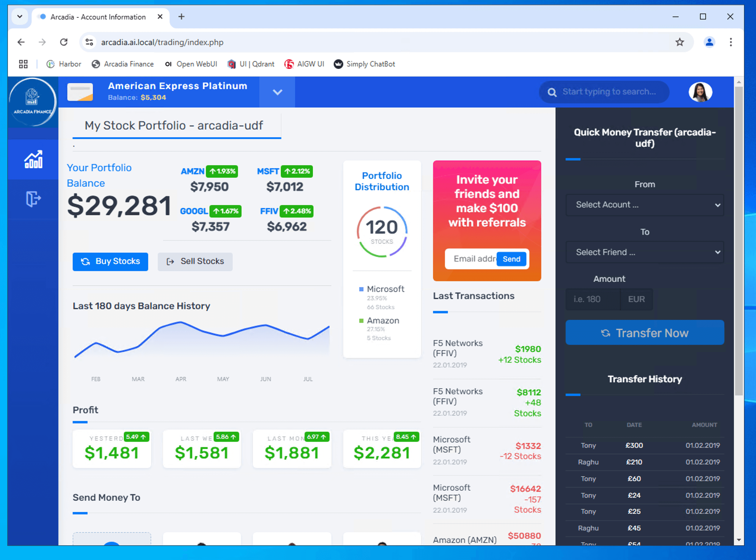This screenshot has height=560, width=756.
Task: Open the Chrome profile icon
Action: tap(709, 42)
